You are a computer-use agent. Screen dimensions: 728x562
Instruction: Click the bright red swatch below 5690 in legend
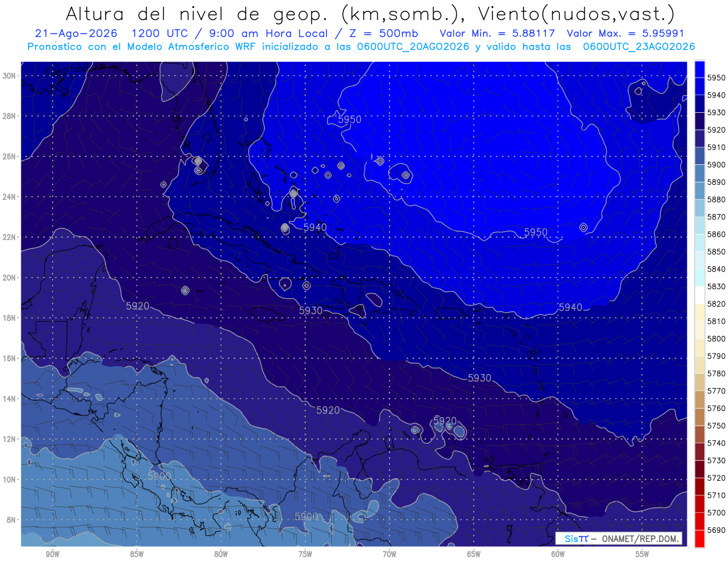pyautogui.click(x=699, y=538)
